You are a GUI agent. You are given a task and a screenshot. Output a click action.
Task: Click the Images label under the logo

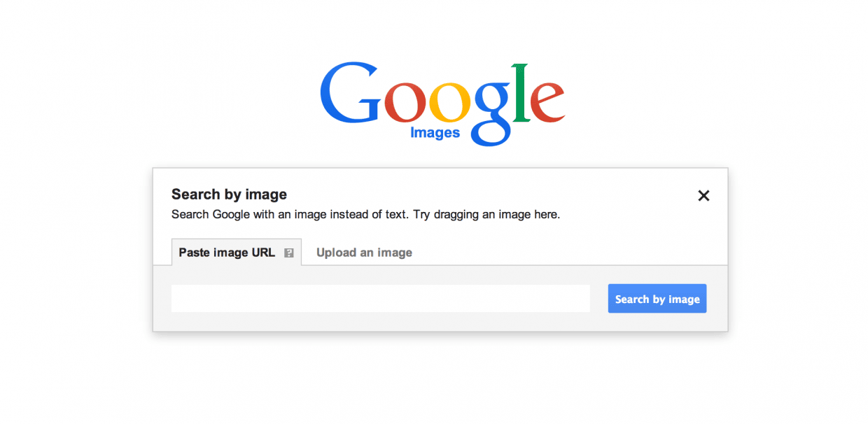pos(435,132)
